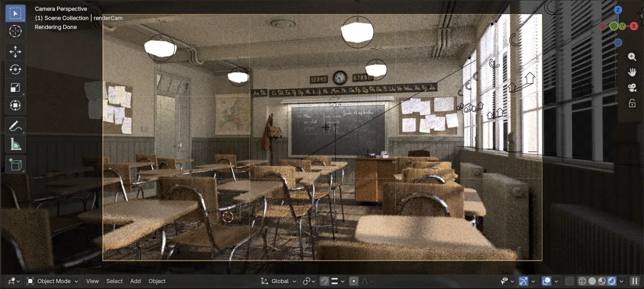
Task: Click the negative X axis gizmo circle
Action: [x=602, y=26]
